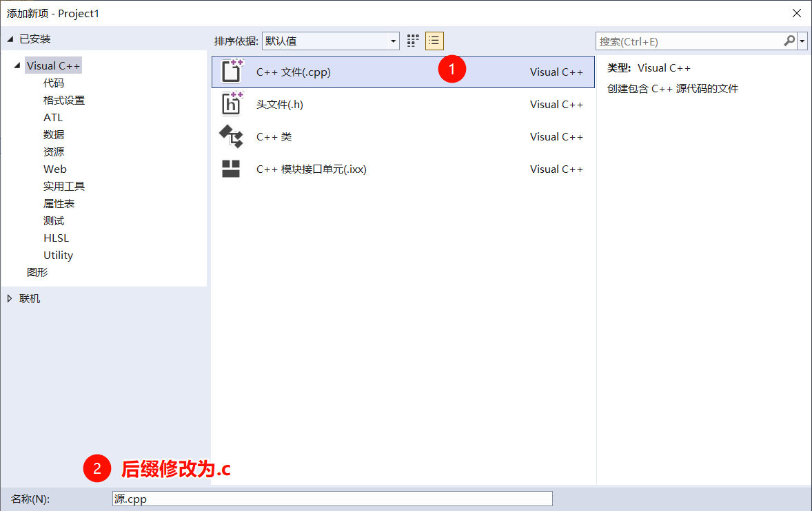
Task: Select 'C++ 模块接口单元(.ixx)' template row
Action: pyautogui.click(x=403, y=169)
